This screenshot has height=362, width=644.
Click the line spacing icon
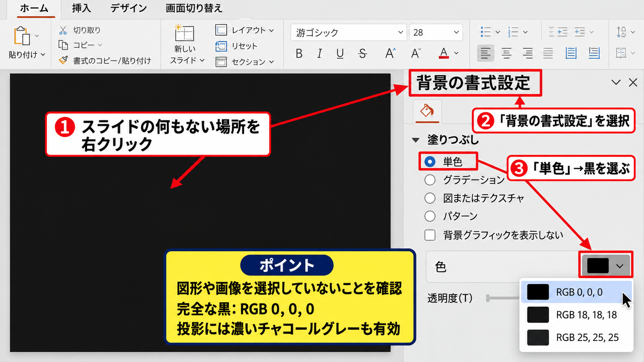pos(621,32)
